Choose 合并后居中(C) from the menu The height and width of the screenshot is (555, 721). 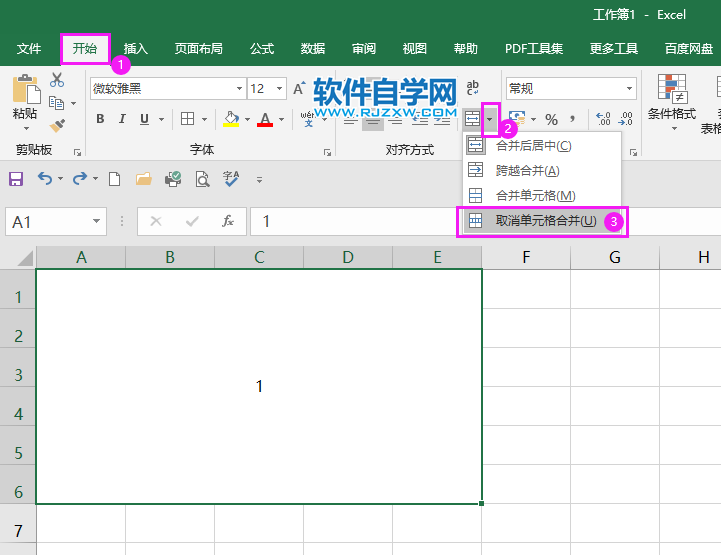tap(542, 146)
